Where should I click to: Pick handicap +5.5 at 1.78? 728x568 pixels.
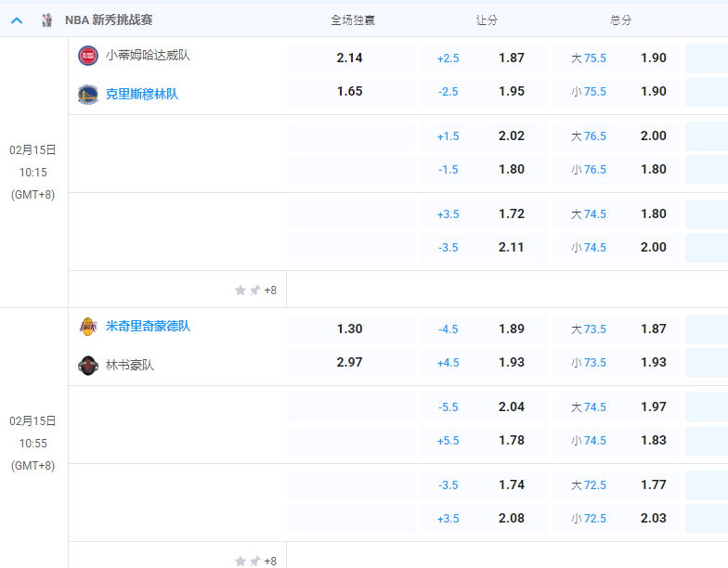485,440
